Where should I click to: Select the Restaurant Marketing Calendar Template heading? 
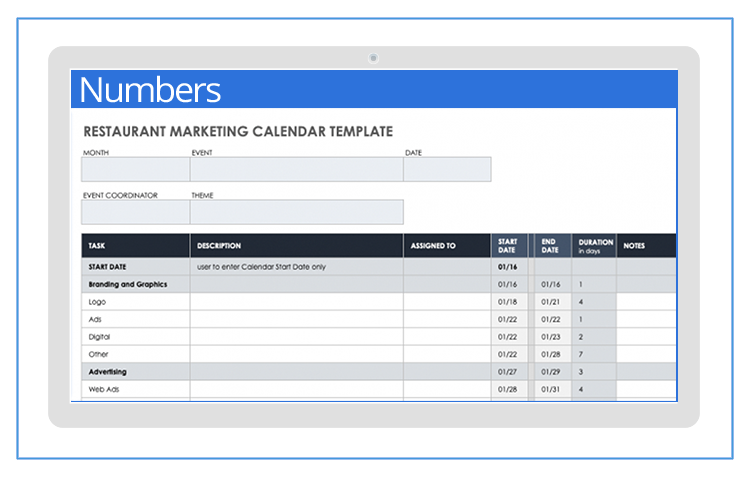[238, 131]
